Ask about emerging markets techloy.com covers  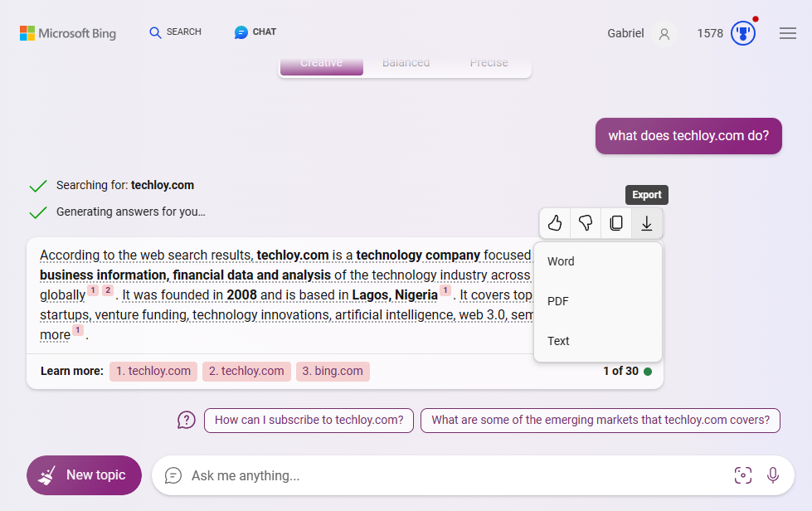(600, 421)
